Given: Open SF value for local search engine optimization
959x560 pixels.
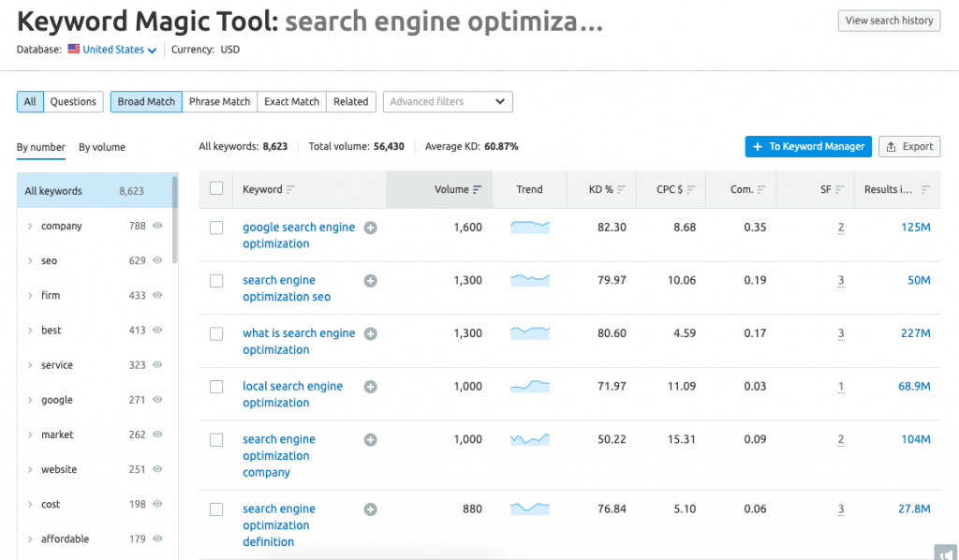Looking at the screenshot, I should tap(841, 387).
